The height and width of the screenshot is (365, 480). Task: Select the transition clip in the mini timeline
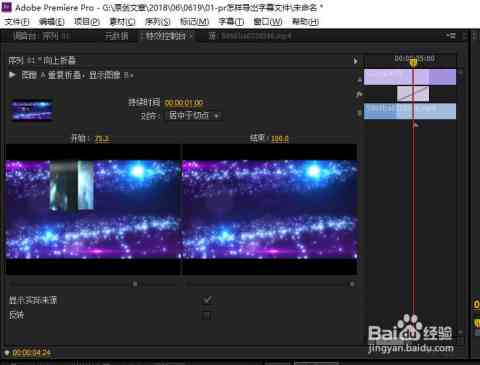click(x=413, y=94)
